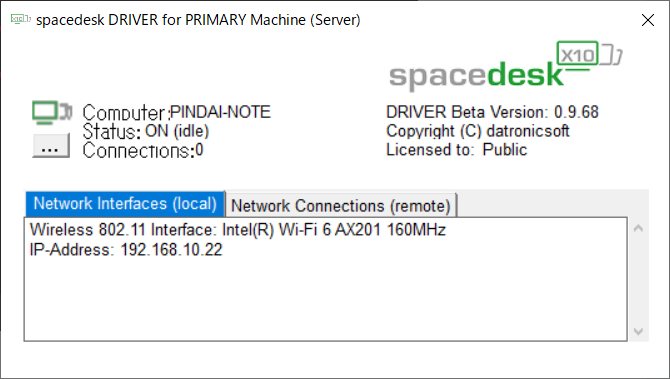Click the scrollbar track in the list

[x=638, y=280]
